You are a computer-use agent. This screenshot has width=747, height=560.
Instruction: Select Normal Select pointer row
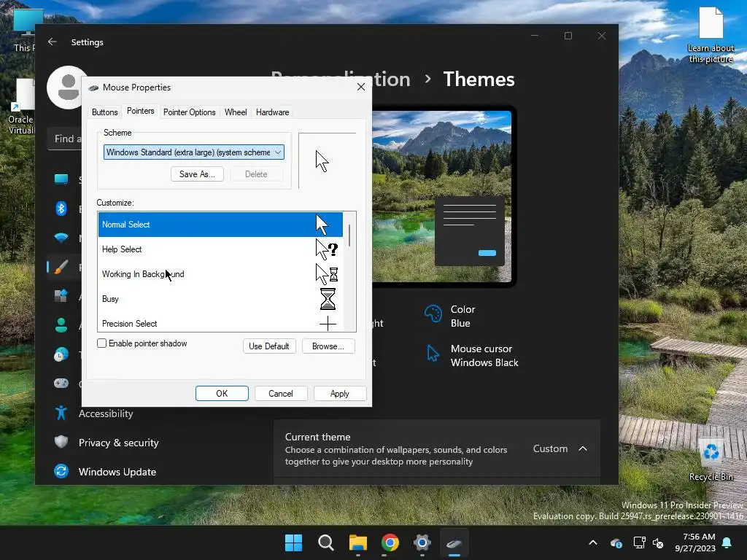(220, 225)
